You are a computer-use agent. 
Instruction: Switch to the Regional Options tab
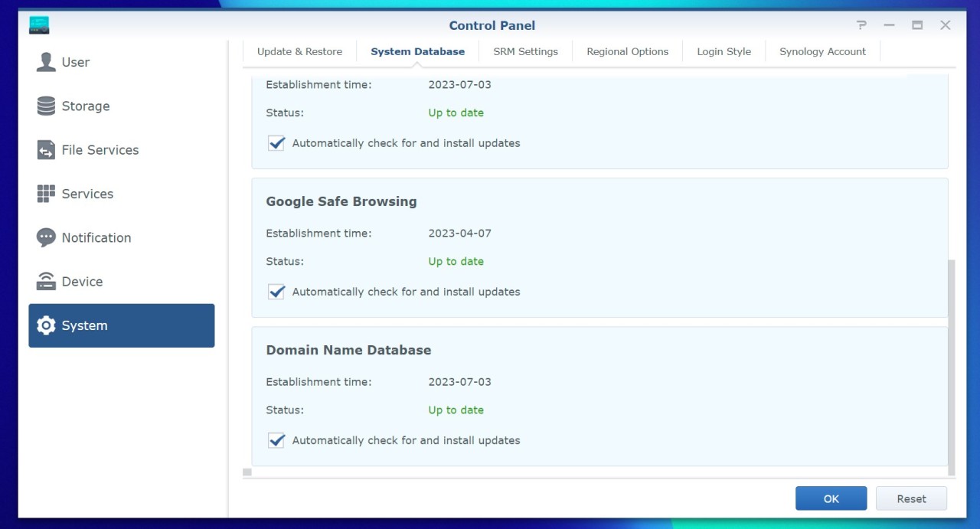(x=627, y=52)
